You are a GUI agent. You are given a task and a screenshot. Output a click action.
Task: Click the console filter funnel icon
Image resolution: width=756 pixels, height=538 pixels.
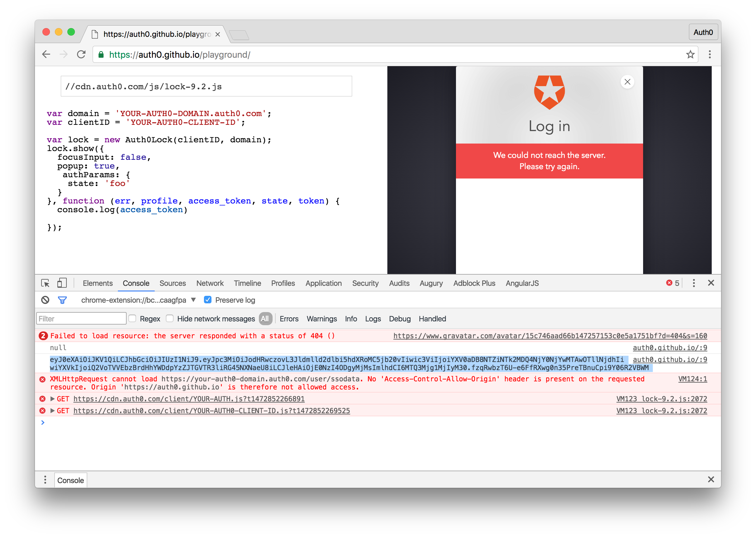62,300
